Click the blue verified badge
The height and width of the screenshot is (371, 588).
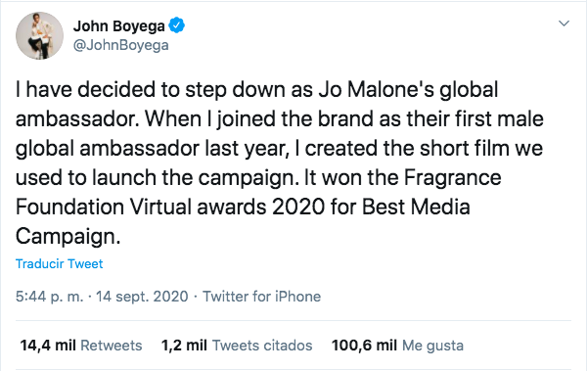[x=176, y=25]
